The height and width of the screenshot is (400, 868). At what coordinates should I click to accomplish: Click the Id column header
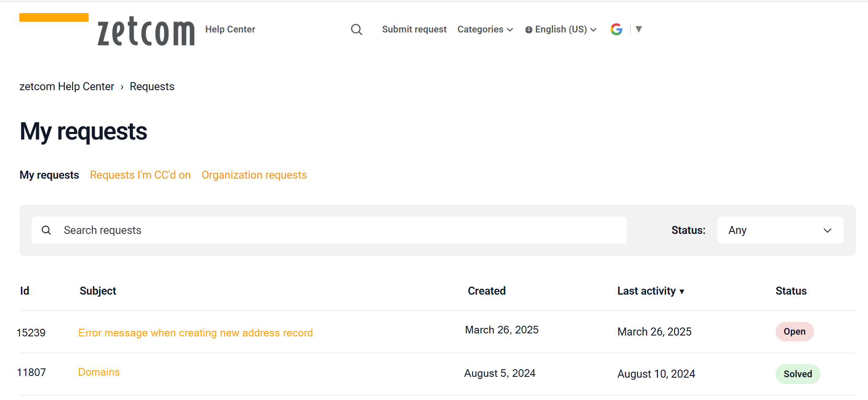[x=24, y=291]
